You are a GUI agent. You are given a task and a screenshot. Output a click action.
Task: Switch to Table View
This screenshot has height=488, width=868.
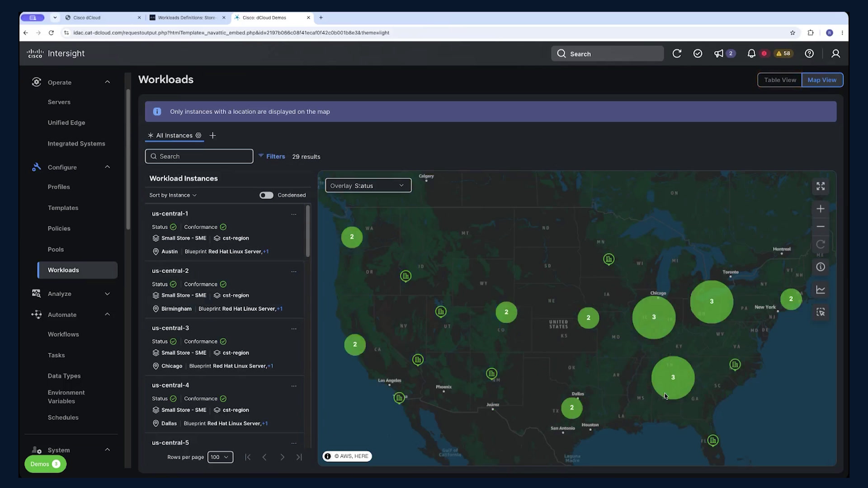click(x=780, y=80)
